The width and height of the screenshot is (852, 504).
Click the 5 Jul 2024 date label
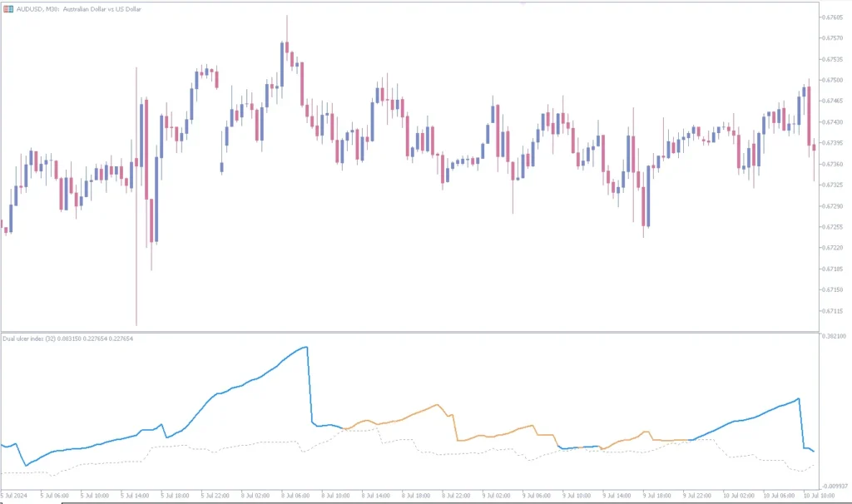[x=16, y=496]
